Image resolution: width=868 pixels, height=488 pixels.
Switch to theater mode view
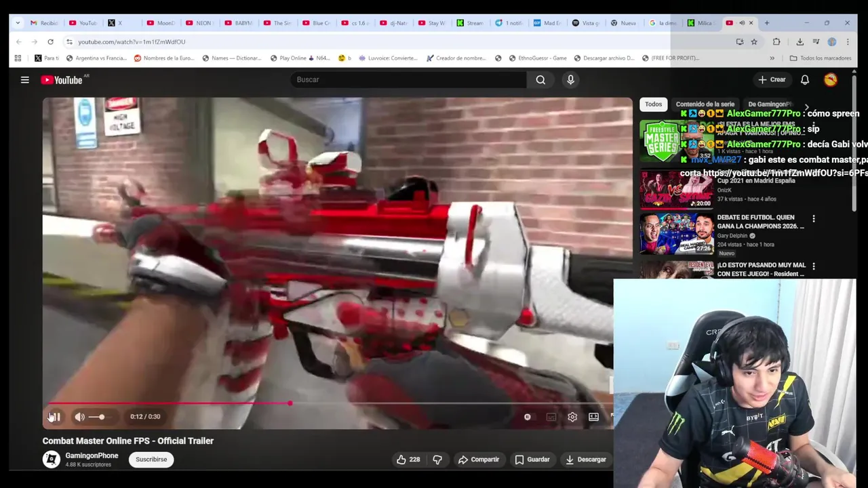(x=593, y=417)
